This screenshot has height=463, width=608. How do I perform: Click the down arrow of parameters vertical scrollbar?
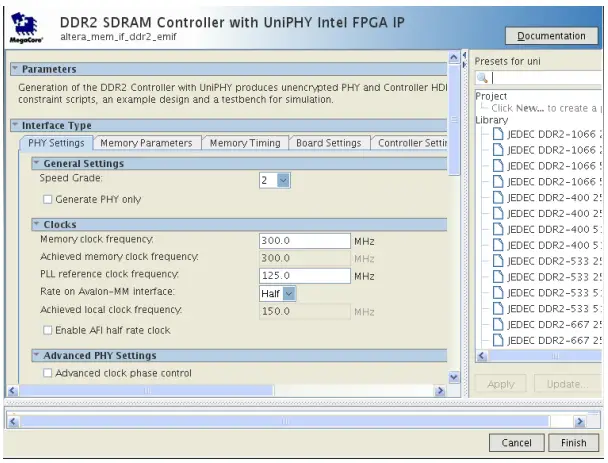(454, 377)
